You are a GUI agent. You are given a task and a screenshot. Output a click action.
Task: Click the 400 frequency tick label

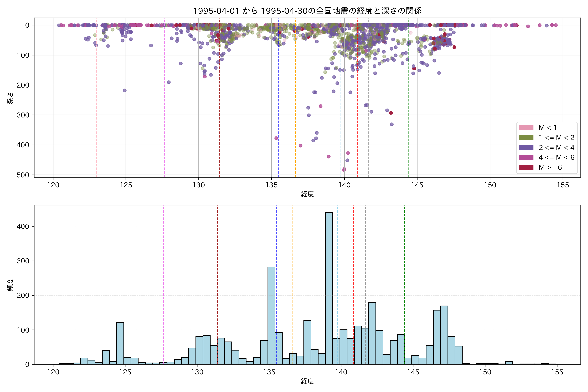coord(23,227)
